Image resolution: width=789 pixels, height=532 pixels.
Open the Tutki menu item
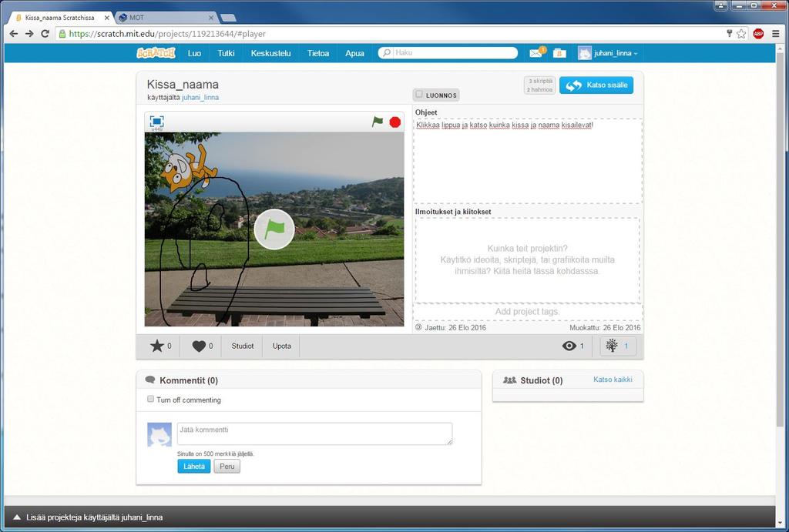pos(226,53)
